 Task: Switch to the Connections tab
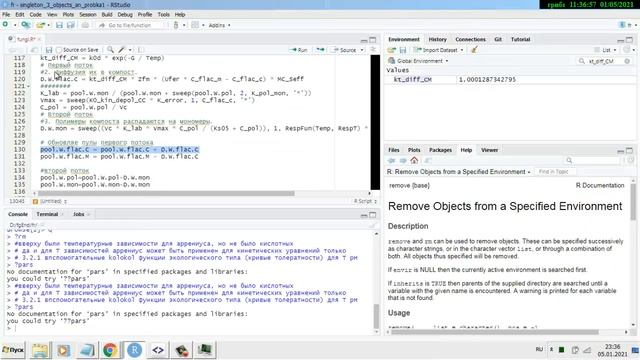click(x=470, y=40)
